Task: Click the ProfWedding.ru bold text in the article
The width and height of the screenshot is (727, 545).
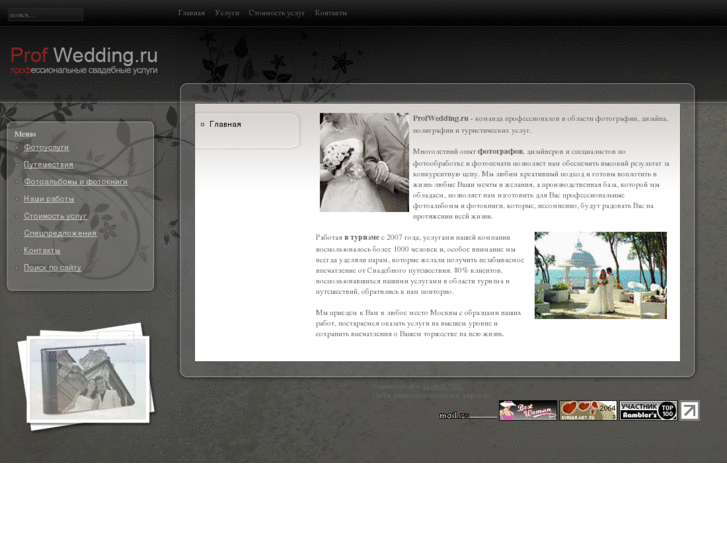Action: coord(440,118)
